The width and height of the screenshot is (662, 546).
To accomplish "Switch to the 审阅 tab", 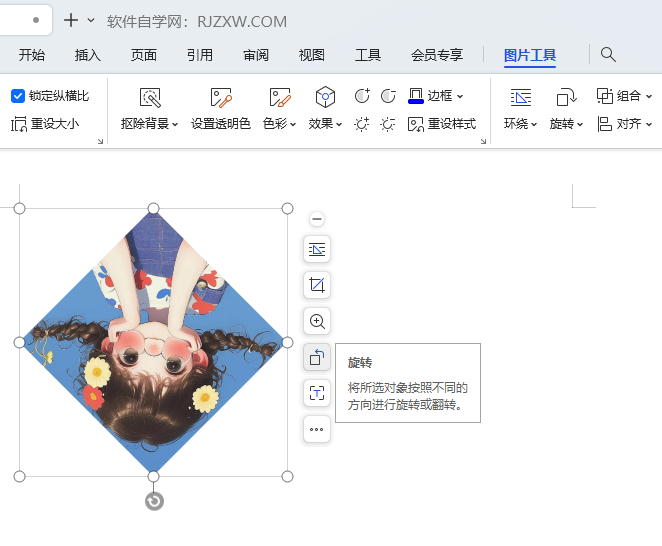I will tap(256, 55).
